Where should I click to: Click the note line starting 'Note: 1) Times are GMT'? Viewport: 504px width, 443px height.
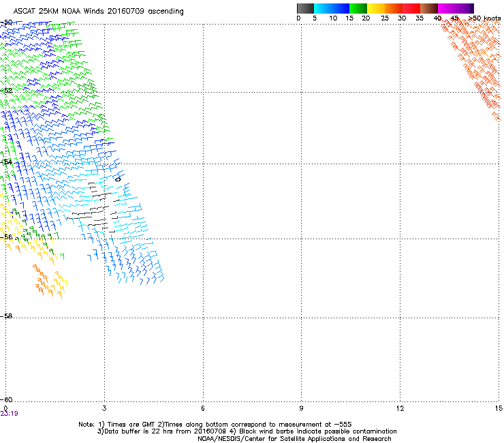(x=215, y=425)
